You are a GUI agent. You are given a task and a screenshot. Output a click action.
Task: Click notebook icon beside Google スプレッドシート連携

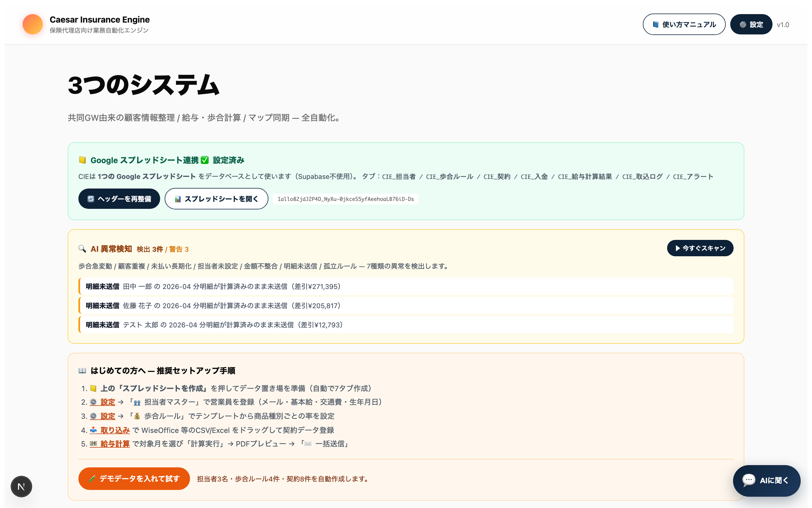[x=82, y=160]
